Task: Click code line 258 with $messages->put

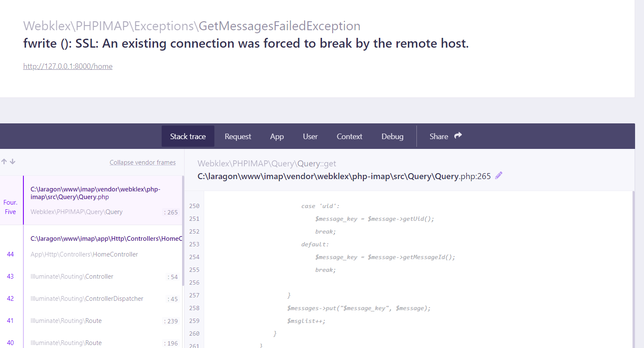Action: (359, 308)
